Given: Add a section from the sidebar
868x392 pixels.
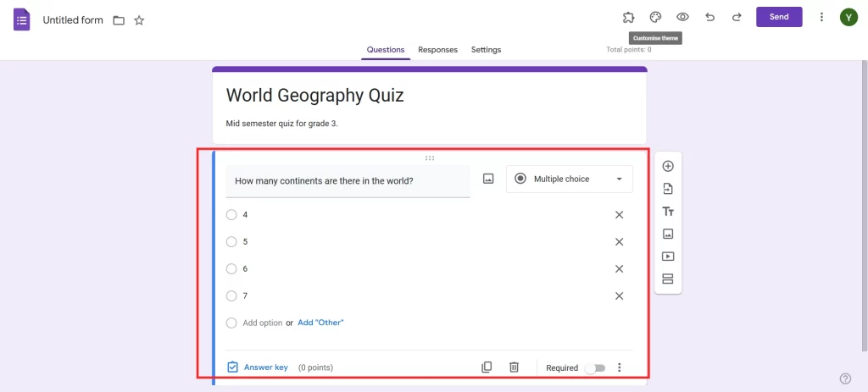Looking at the screenshot, I should [668, 279].
